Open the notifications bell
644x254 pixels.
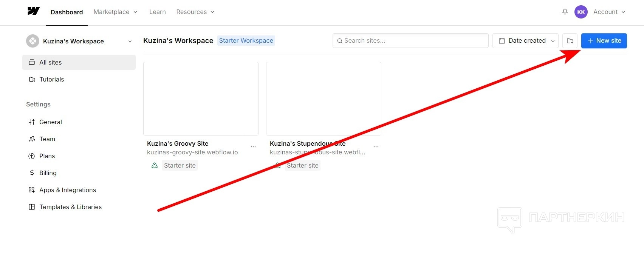[x=565, y=12]
